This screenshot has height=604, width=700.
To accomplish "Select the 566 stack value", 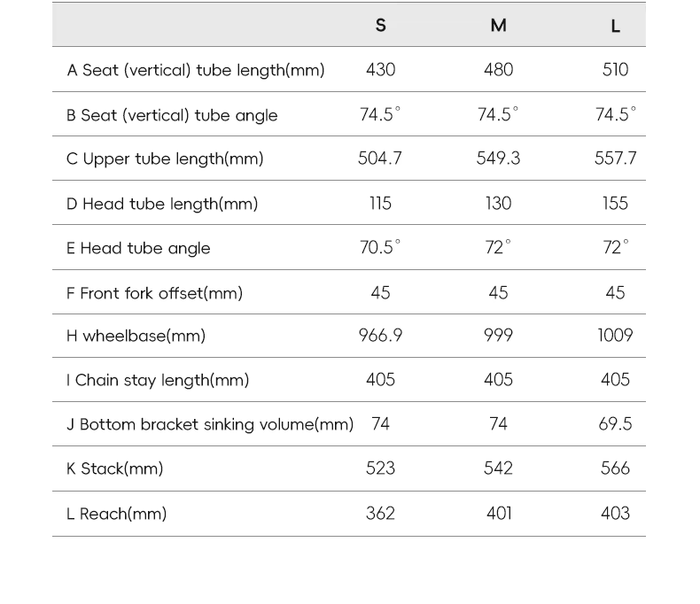I will pyautogui.click(x=615, y=468).
